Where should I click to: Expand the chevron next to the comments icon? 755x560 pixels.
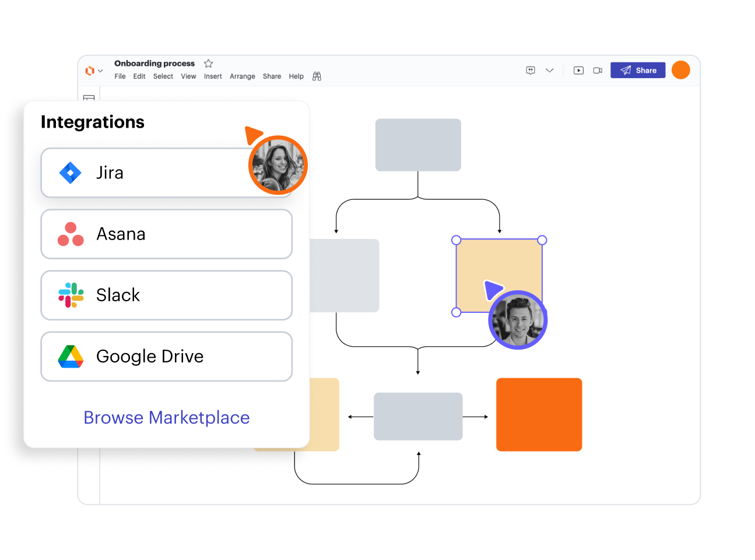point(549,71)
